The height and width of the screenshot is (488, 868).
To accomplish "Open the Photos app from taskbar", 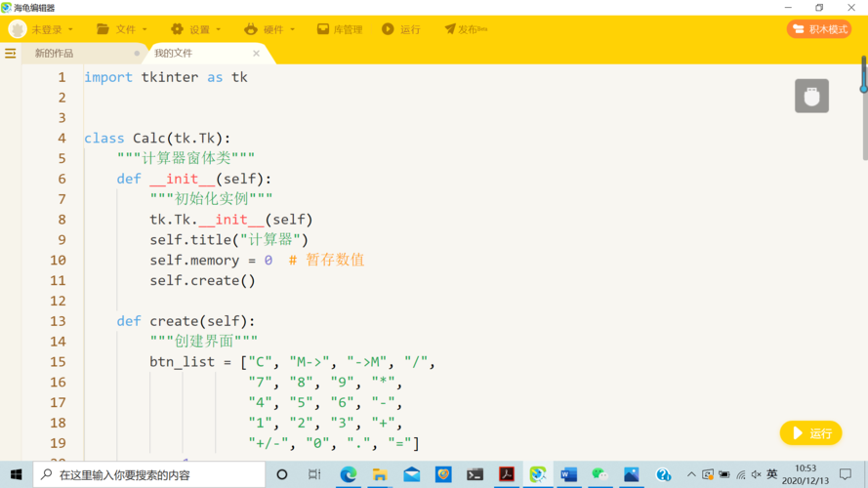I will coord(631,474).
